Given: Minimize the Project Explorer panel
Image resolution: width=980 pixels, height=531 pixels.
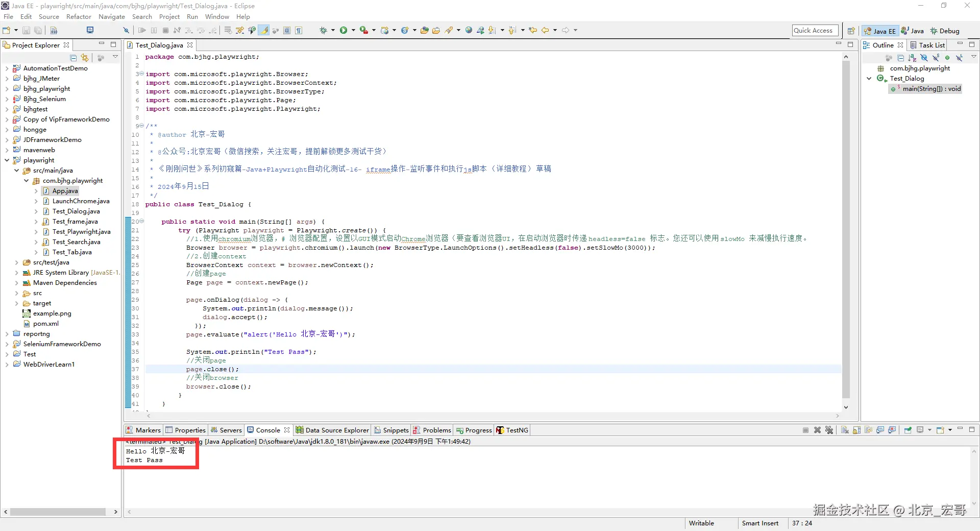Looking at the screenshot, I should point(102,44).
